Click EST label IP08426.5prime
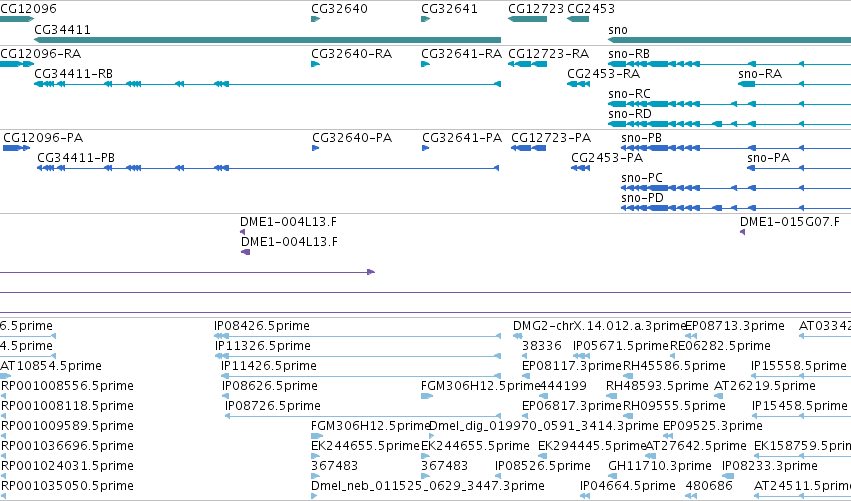 [262, 326]
